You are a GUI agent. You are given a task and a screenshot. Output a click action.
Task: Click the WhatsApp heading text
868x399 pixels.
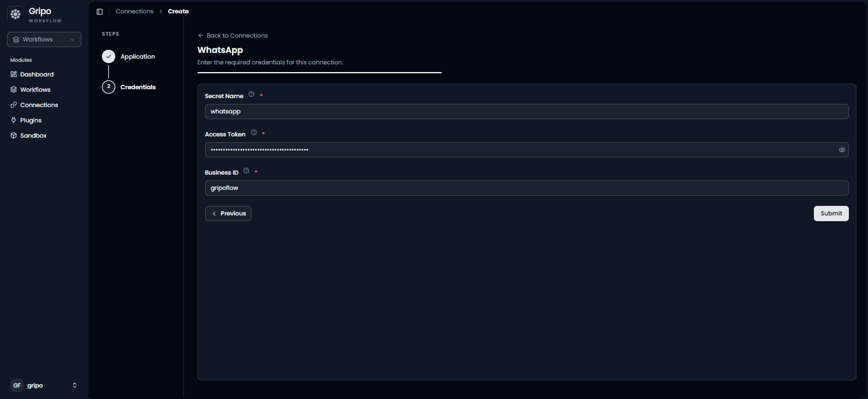(220, 50)
